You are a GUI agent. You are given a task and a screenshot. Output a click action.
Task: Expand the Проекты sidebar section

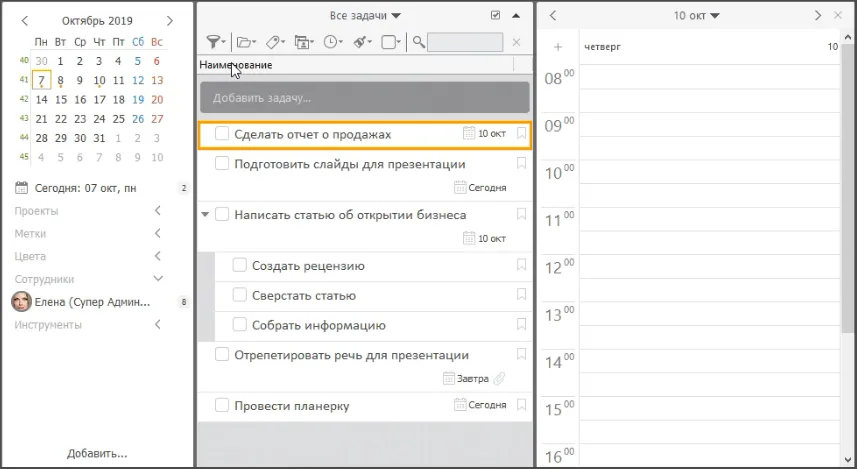(157, 211)
